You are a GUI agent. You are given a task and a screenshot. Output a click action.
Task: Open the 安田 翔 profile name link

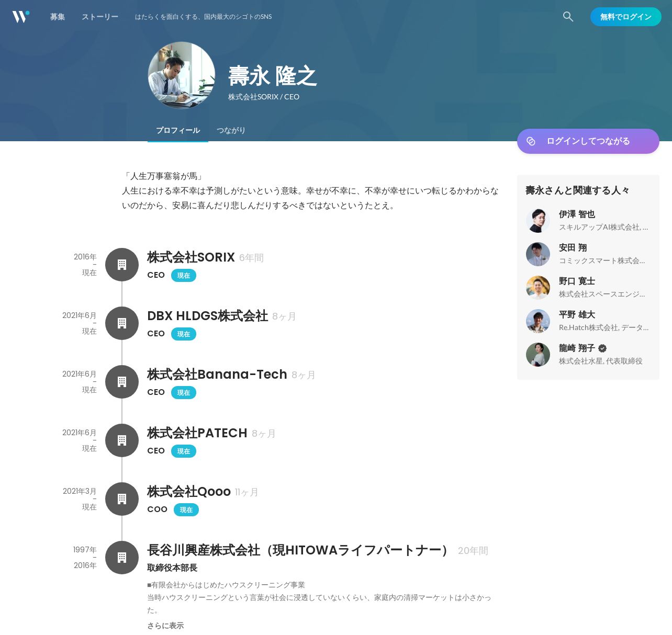573,247
